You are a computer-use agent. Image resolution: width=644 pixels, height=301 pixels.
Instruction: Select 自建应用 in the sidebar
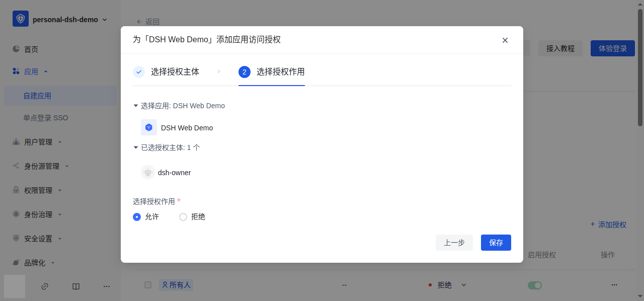click(60, 96)
